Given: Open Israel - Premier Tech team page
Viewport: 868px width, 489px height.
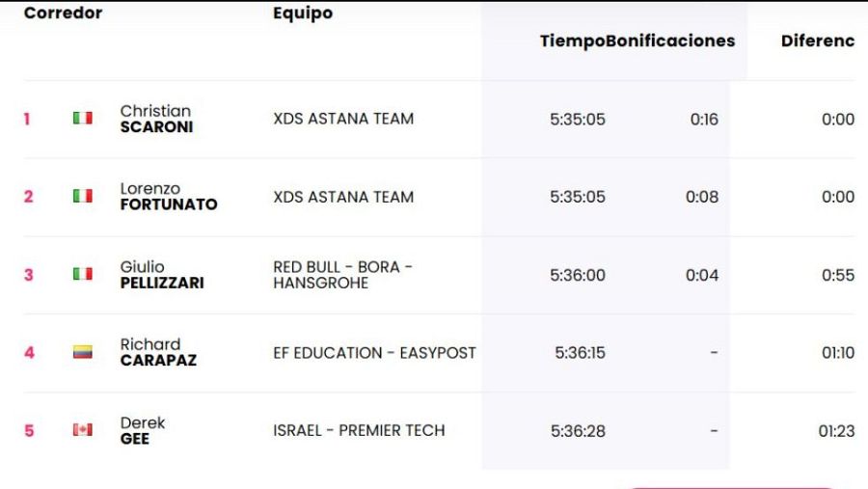Looking at the screenshot, I should click(x=359, y=430).
